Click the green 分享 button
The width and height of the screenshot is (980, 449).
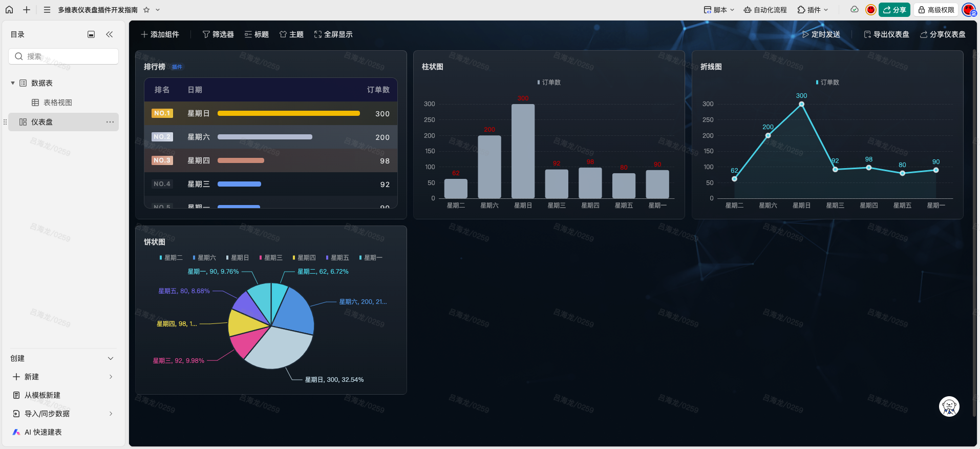pos(894,10)
